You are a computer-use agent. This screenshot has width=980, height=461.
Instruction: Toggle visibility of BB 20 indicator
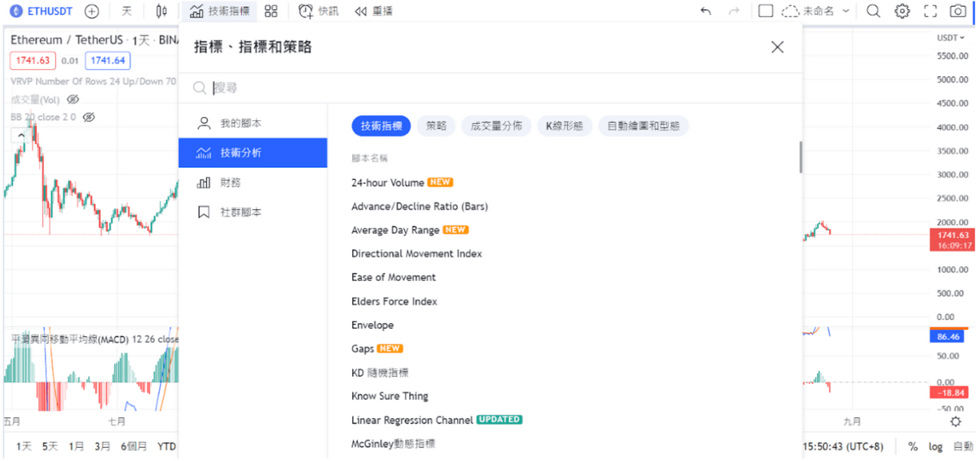(x=88, y=117)
